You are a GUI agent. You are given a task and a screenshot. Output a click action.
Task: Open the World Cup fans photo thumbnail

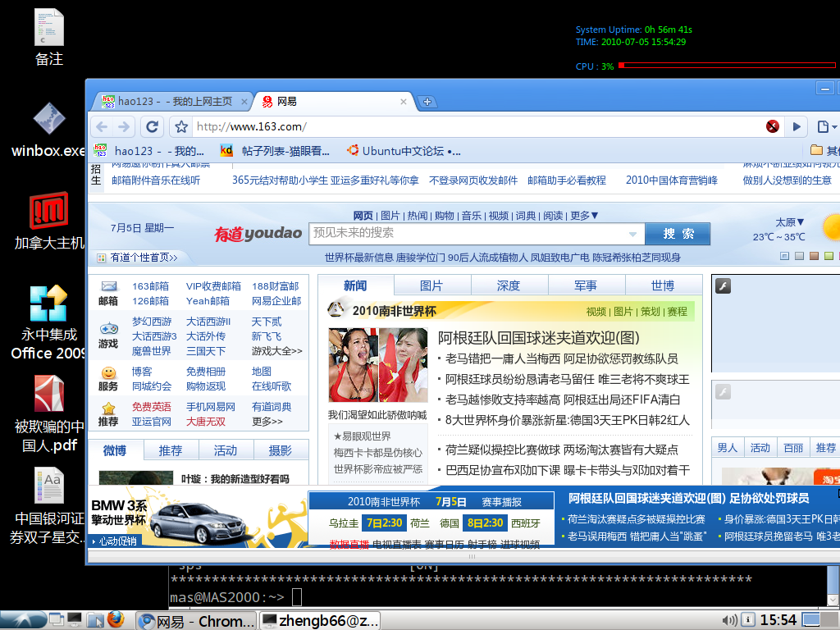(x=378, y=365)
